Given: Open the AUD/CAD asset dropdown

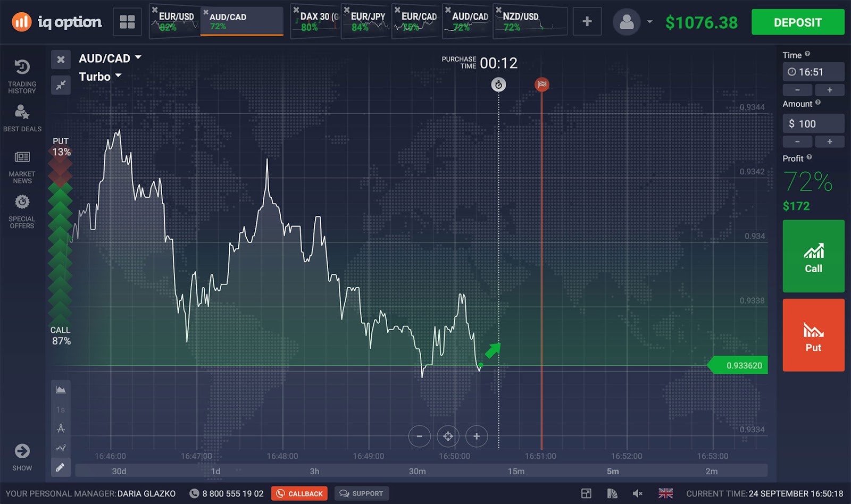Looking at the screenshot, I should [x=109, y=58].
